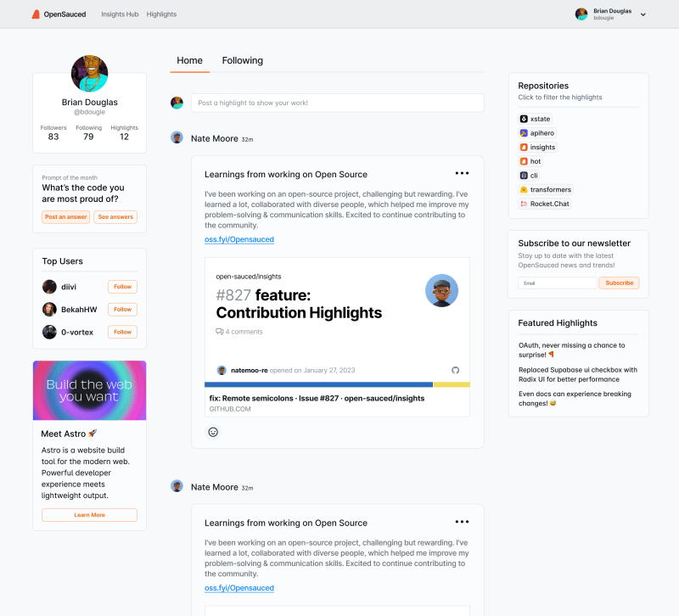Click the OpenSauced logo icon
Viewport: 679px width, 616px height.
(36, 14)
